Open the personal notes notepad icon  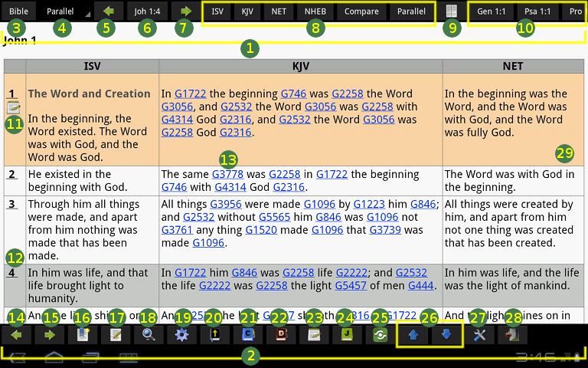313,335
